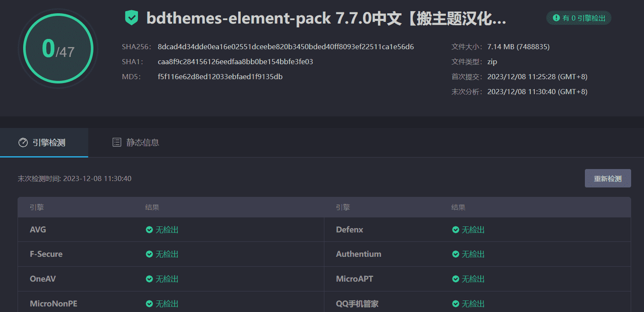Screen dimensions: 644x312
Task: Click the 文件大小 label
Action: tap(467, 47)
